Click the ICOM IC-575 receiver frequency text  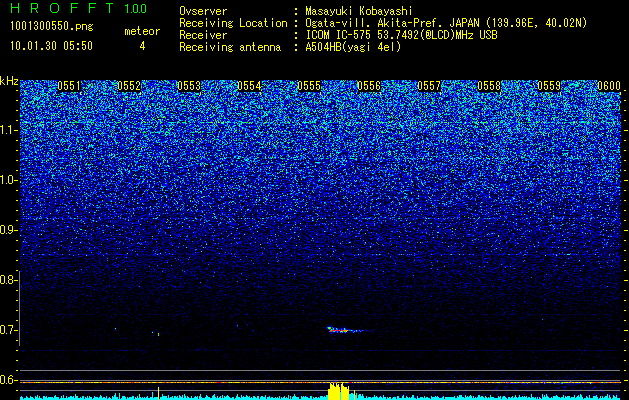(x=401, y=35)
